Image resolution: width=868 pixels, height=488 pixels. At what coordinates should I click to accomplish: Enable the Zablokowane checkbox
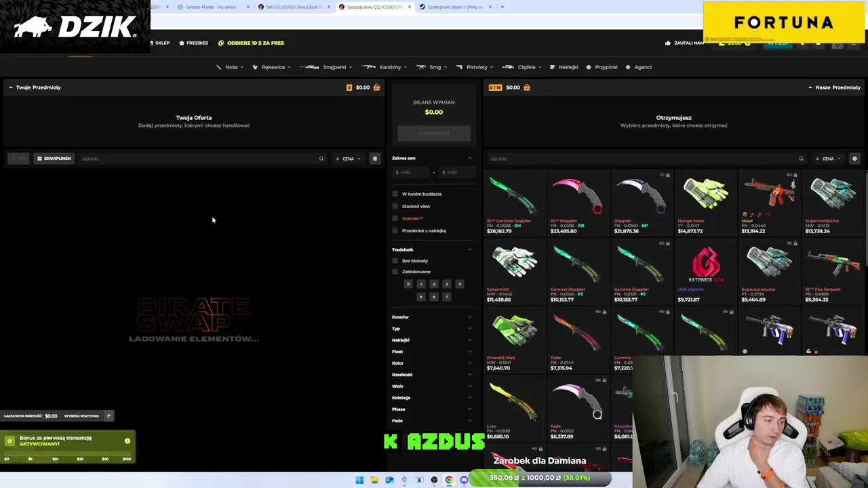tap(395, 272)
